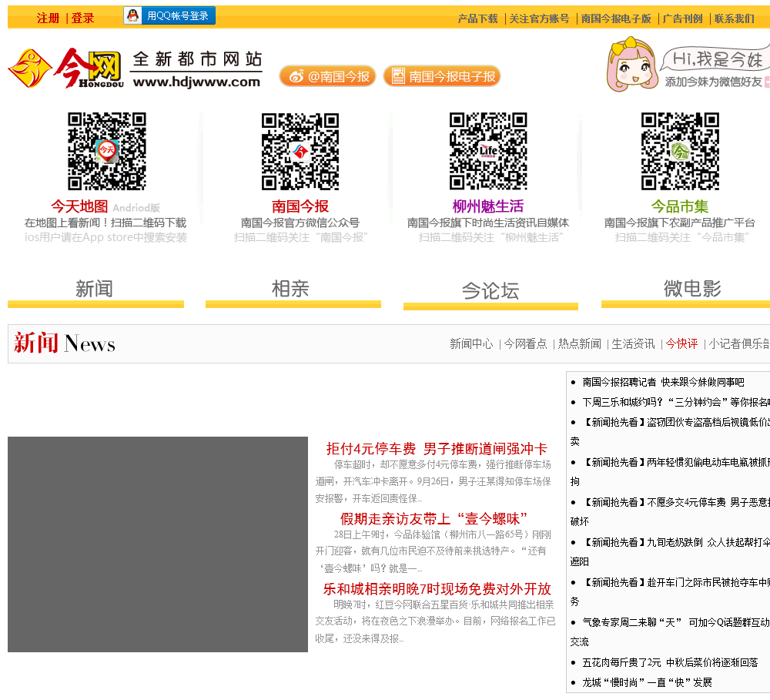Image resolution: width=770 pixels, height=700 pixels.
Task: Log in with the QQ account button
Action: tap(169, 15)
